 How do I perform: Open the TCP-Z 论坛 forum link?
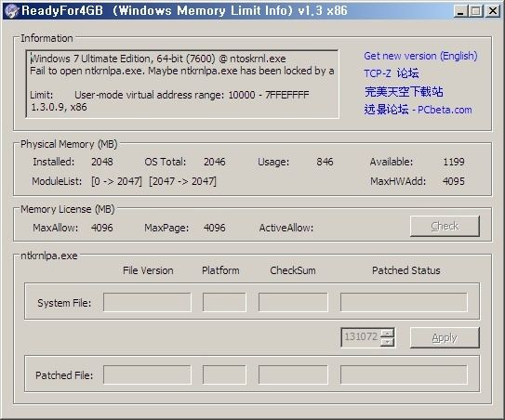pyautogui.click(x=392, y=73)
